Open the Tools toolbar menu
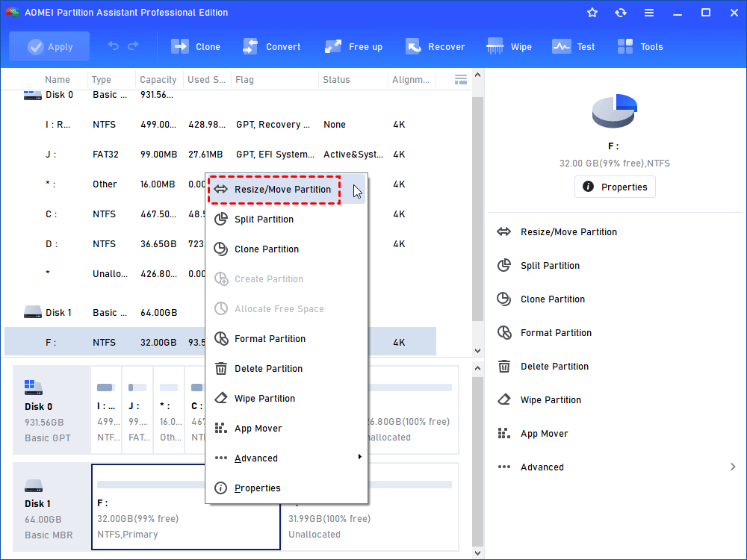The image size is (747, 560). click(x=640, y=46)
